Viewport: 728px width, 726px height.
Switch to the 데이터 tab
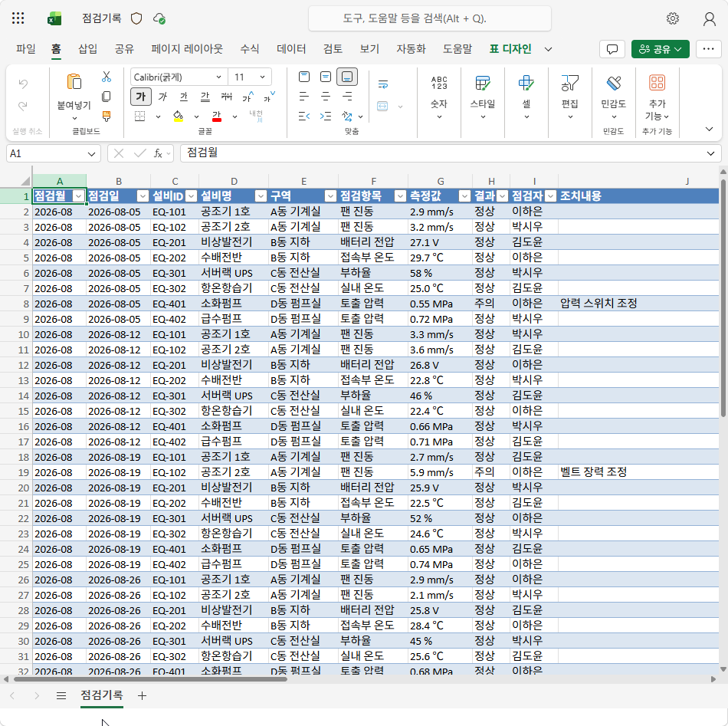[x=291, y=49]
